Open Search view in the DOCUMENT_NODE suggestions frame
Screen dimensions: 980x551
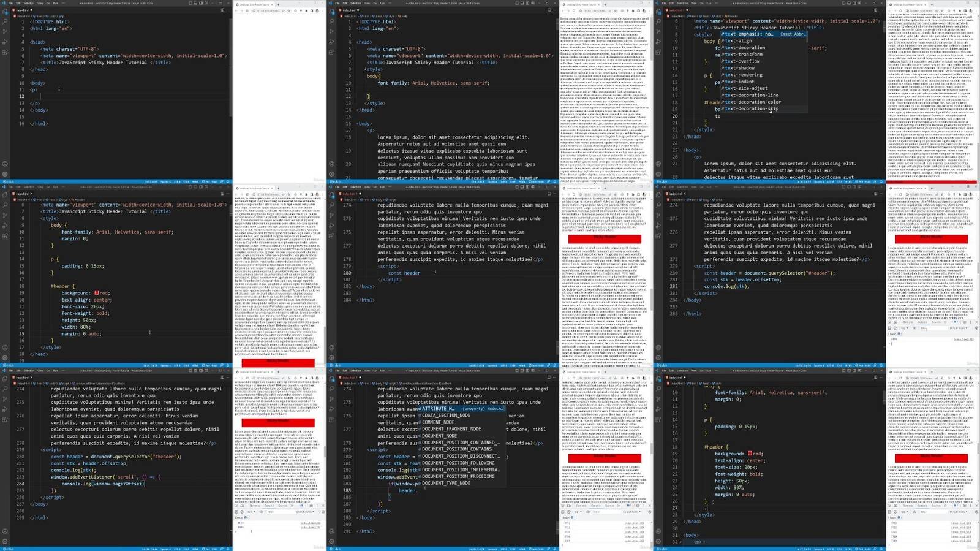pyautogui.click(x=331, y=389)
